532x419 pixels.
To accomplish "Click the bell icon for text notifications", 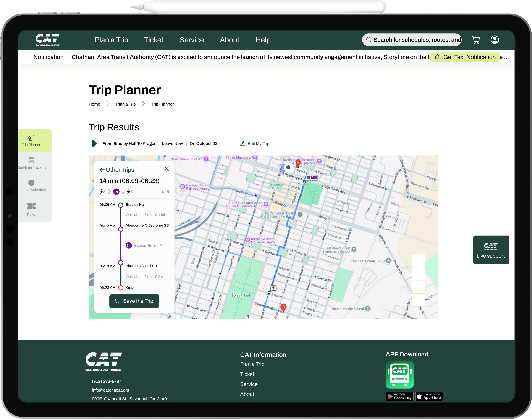I will click(x=437, y=57).
